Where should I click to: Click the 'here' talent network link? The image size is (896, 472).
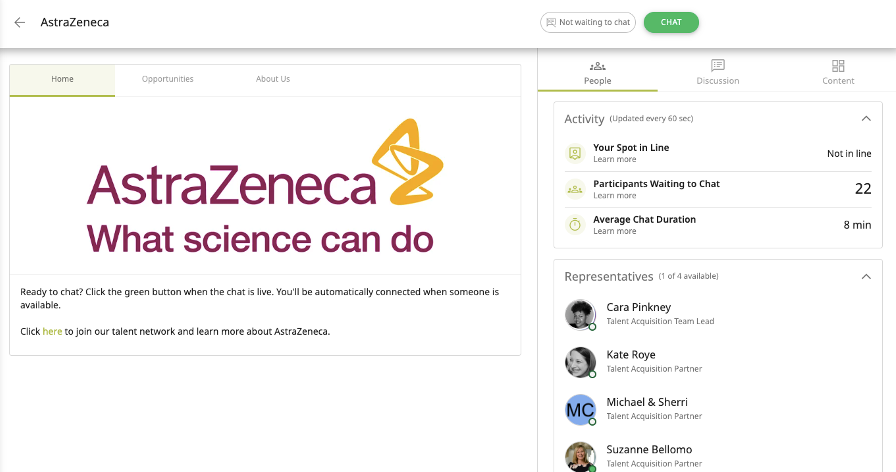[52, 331]
